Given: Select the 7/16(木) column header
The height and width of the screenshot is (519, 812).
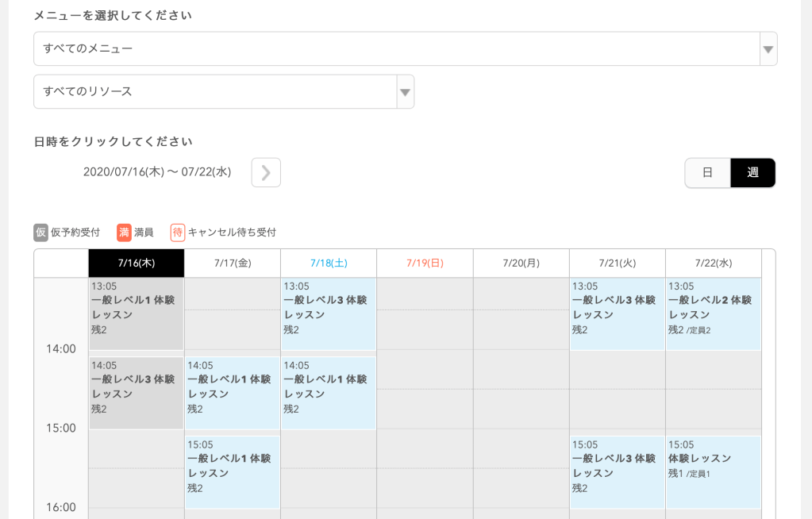Looking at the screenshot, I should (137, 263).
